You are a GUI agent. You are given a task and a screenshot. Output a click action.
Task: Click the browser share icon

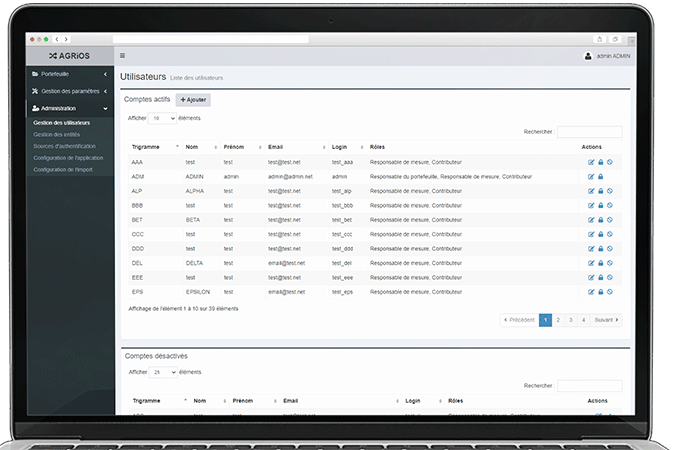[x=599, y=39]
